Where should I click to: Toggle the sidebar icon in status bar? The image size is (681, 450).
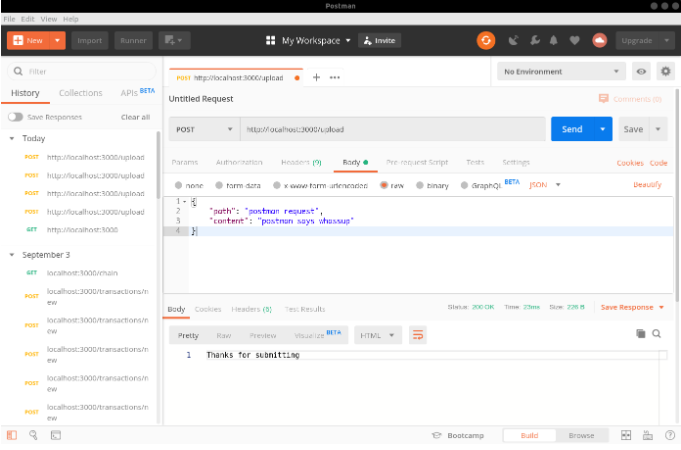[12, 435]
